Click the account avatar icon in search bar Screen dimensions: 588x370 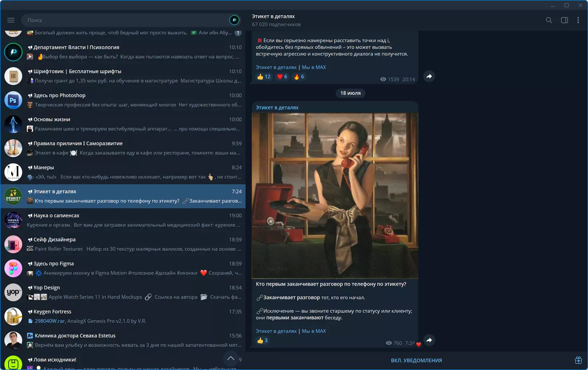(x=234, y=20)
